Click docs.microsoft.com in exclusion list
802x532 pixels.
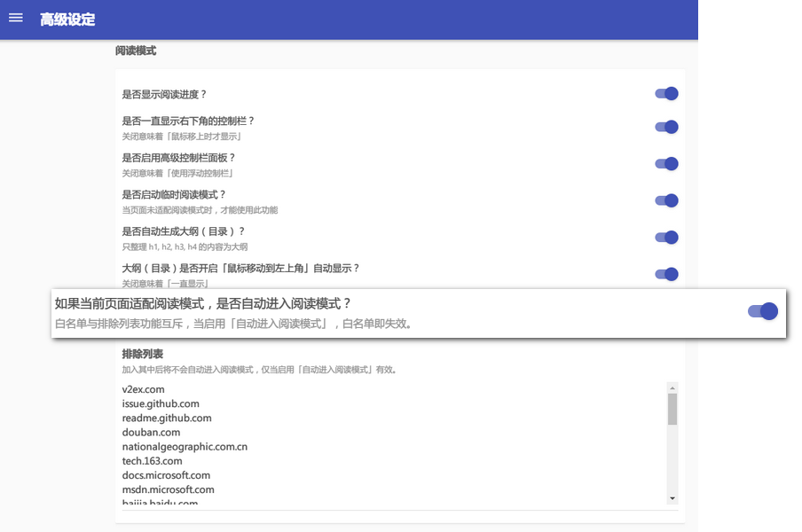pos(165,475)
